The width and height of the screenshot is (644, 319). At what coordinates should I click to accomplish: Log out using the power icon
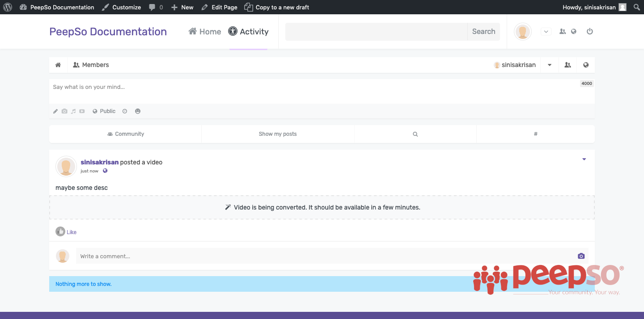pos(590,31)
